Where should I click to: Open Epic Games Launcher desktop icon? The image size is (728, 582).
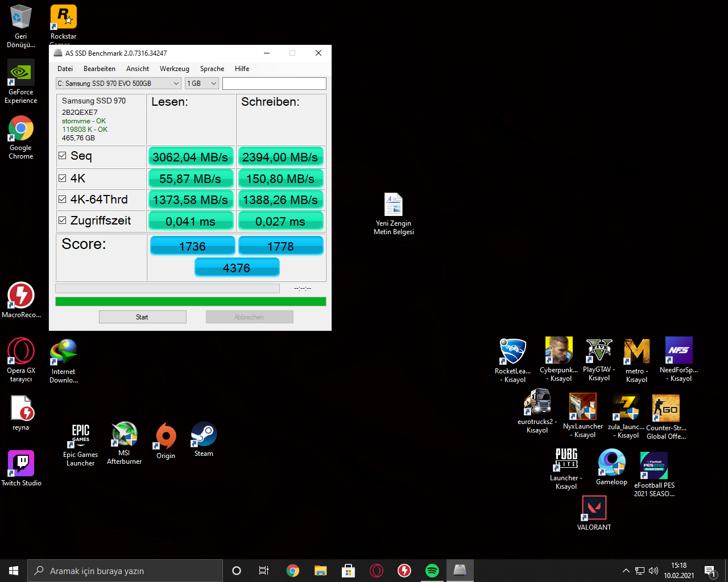pos(80,444)
